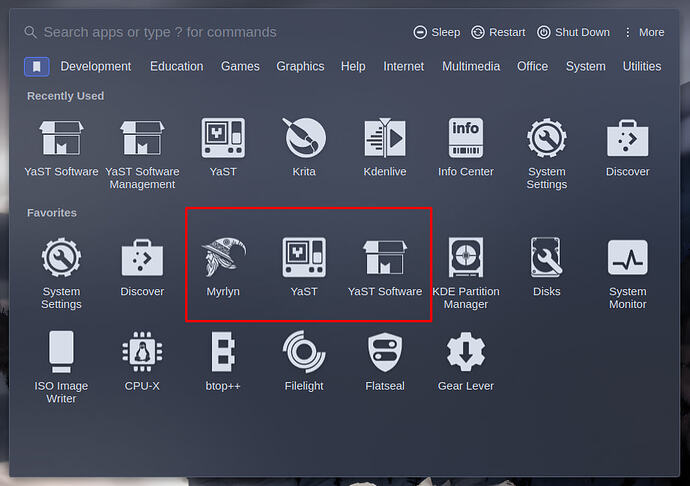Click the Shut Down button
Viewport: 690px width, 486px height.
click(x=573, y=32)
